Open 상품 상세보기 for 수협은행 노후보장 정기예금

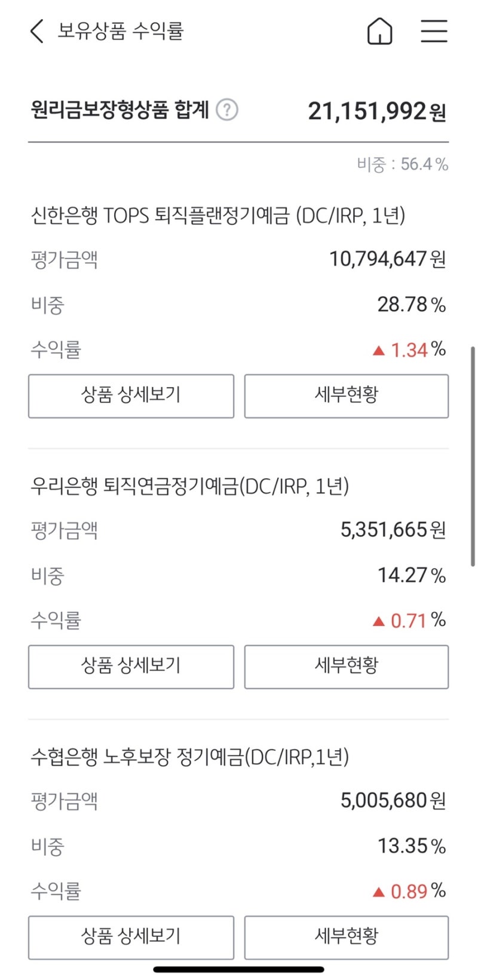click(x=131, y=938)
